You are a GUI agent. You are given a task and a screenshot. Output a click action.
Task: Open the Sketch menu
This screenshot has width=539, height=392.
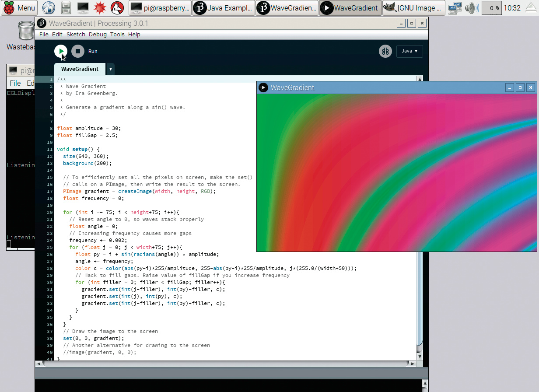pos(76,35)
